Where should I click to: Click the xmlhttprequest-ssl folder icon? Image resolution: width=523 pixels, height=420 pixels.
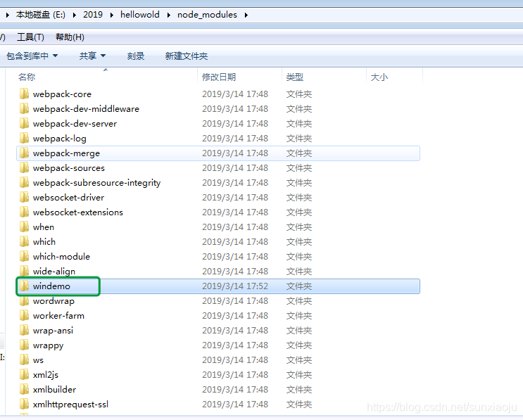coord(24,405)
